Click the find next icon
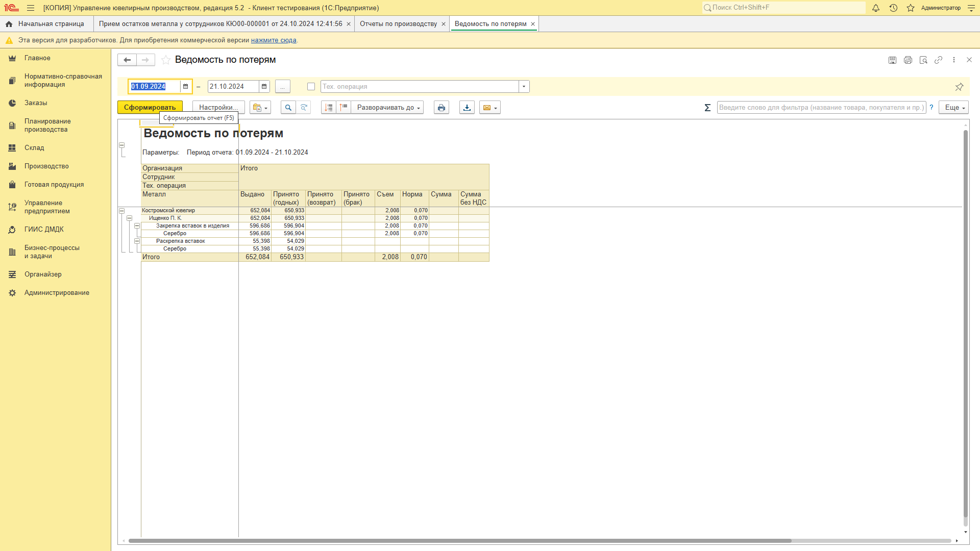Viewport: 980px width, 551px height. coord(304,108)
